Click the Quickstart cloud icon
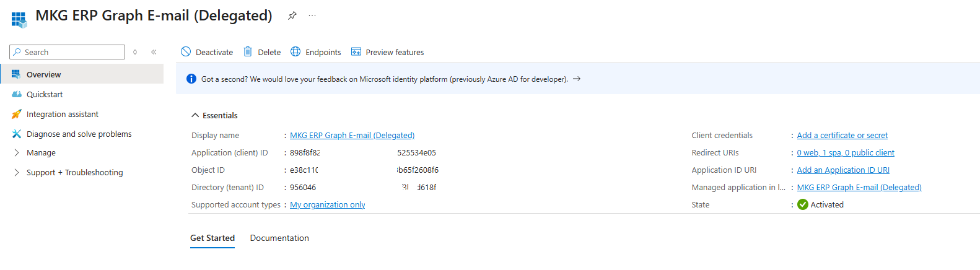 (17, 95)
